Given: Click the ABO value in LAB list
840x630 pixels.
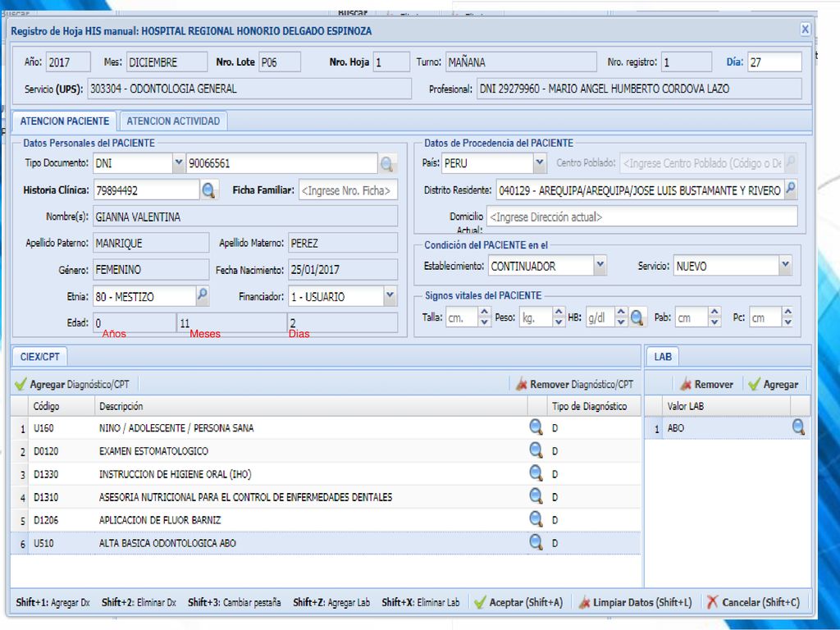Looking at the screenshot, I should (676, 428).
